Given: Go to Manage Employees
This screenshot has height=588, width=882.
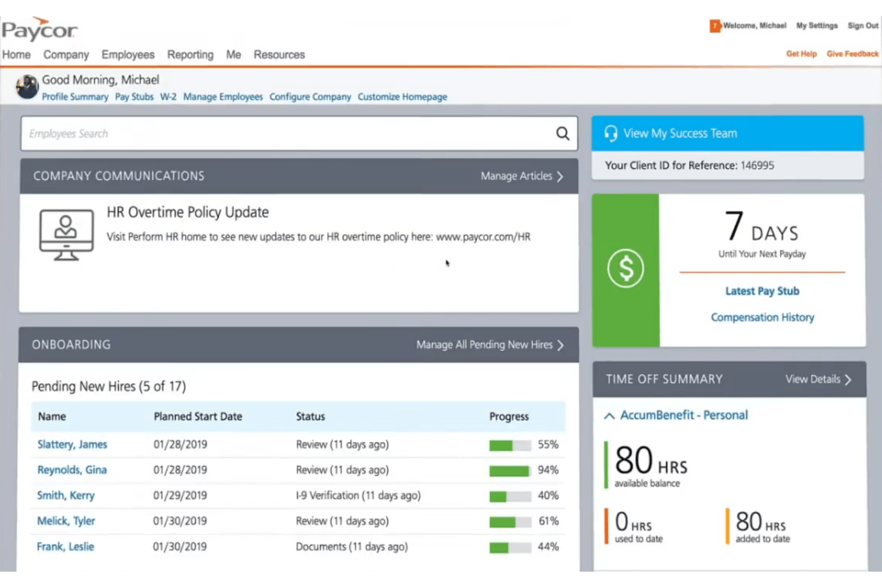Looking at the screenshot, I should [223, 97].
